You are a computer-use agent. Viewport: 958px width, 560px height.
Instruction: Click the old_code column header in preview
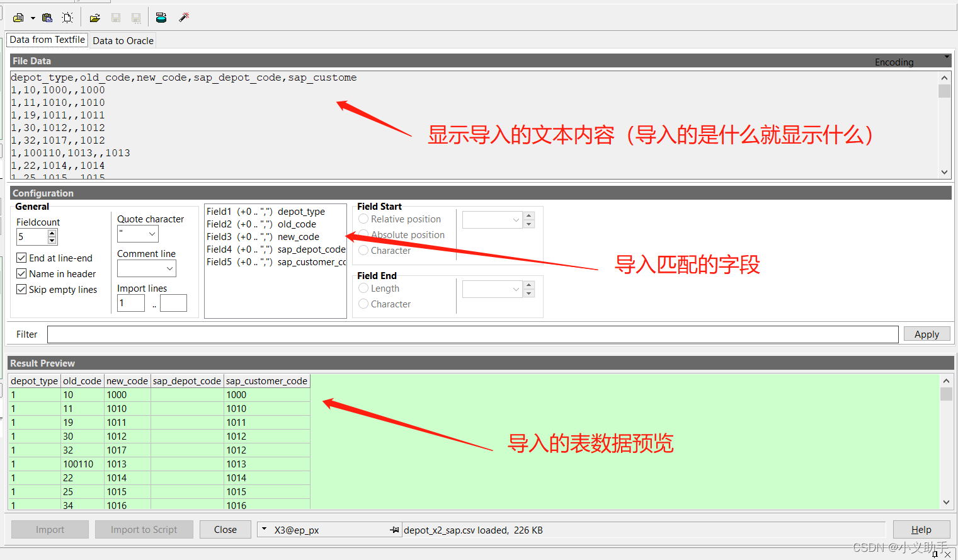(82, 381)
